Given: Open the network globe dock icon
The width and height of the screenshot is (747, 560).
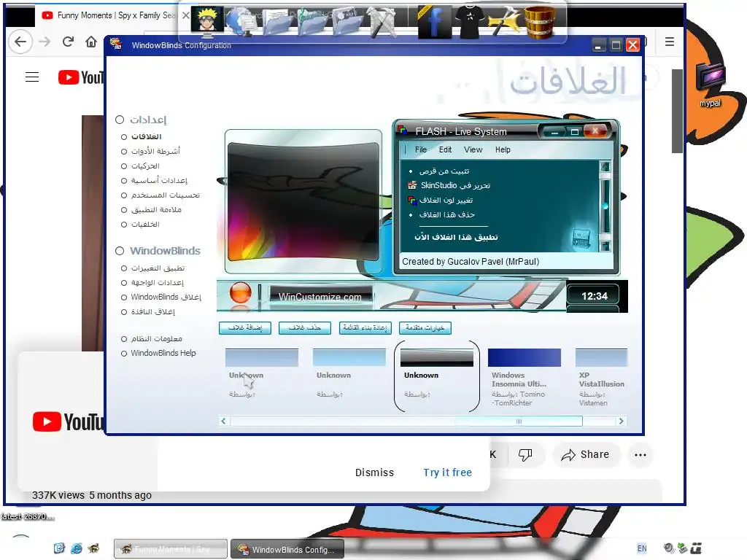Looking at the screenshot, I should tap(241, 23).
